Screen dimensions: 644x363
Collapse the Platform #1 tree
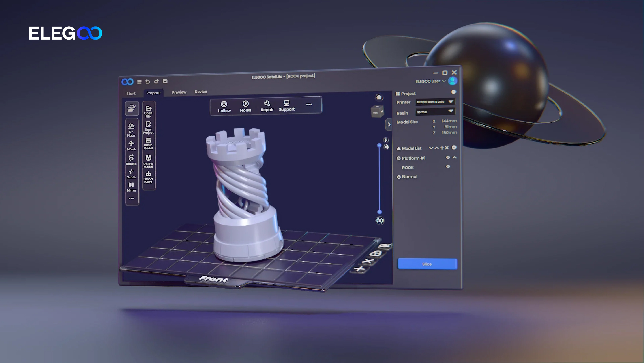[454, 157]
